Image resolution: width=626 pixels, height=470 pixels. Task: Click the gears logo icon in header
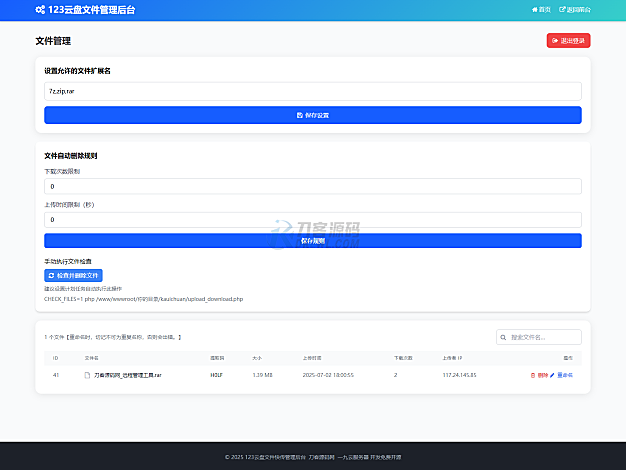pos(40,9)
